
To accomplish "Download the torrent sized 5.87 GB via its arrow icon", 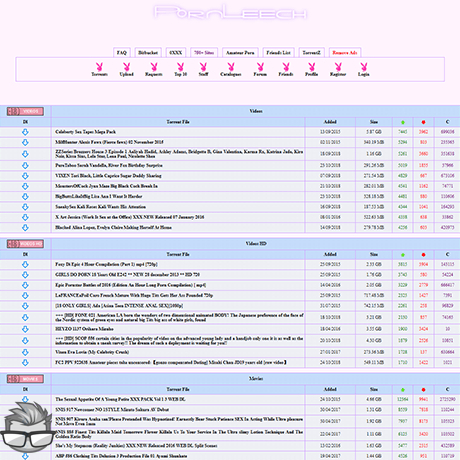I will click(25, 132).
